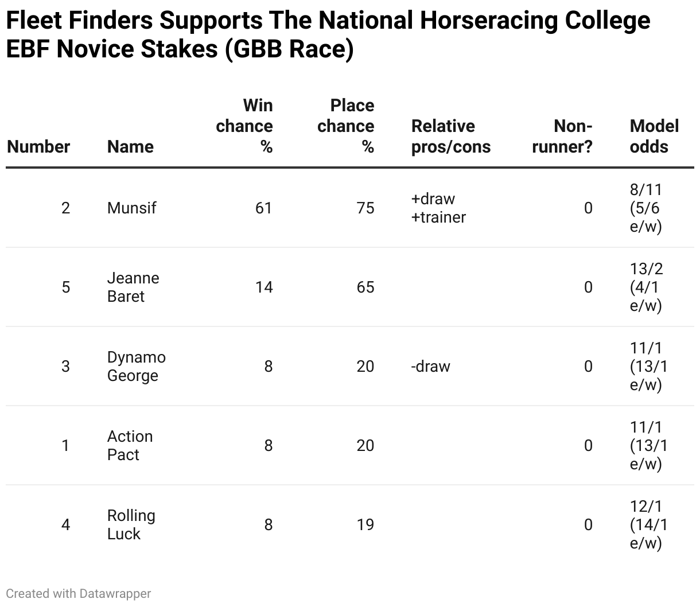
Task: Click Dynamo George's -draw cell
Action: click(x=430, y=366)
